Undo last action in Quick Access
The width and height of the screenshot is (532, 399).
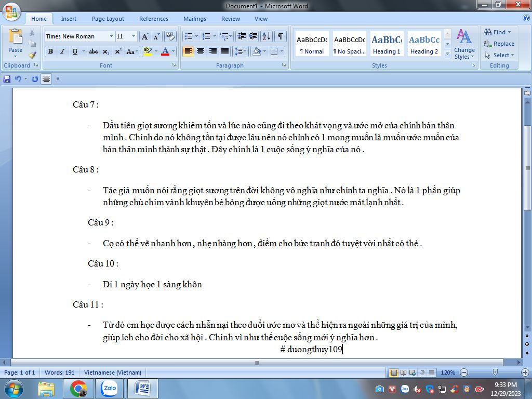(x=18, y=79)
